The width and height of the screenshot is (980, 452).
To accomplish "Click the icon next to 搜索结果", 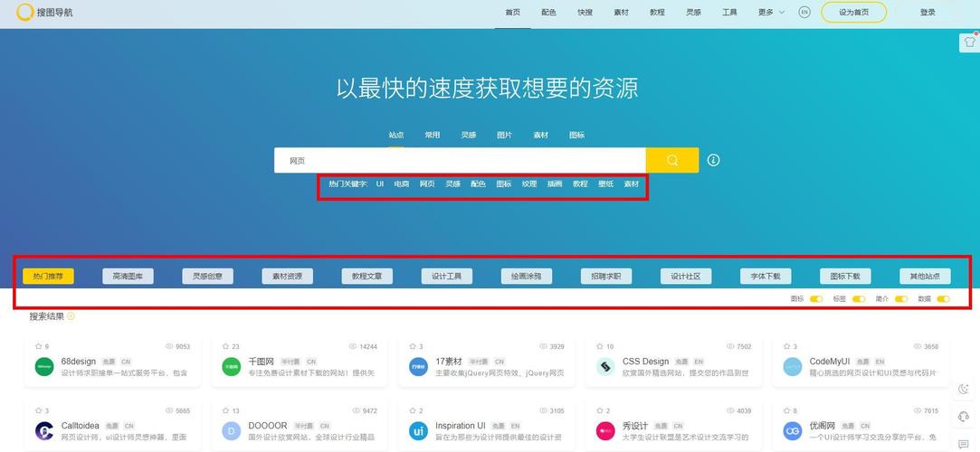I will [x=71, y=316].
